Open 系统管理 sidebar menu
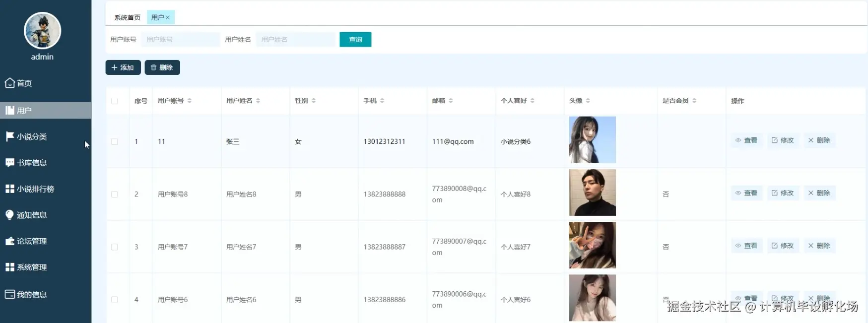The height and width of the screenshot is (323, 868). (26, 267)
